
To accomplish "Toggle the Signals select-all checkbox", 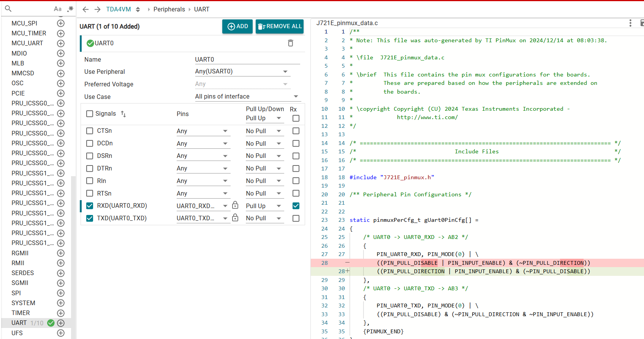I will (x=90, y=114).
